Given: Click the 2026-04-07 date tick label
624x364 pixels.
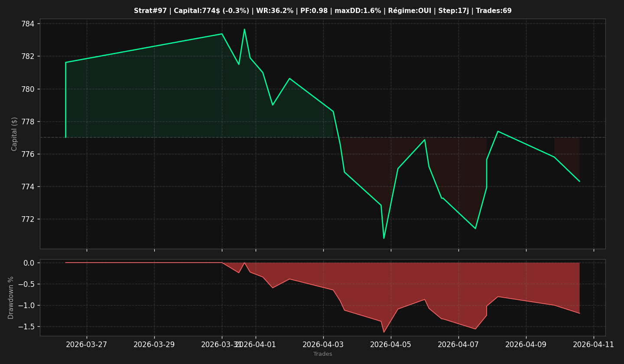Looking at the screenshot, I should coord(458,344).
